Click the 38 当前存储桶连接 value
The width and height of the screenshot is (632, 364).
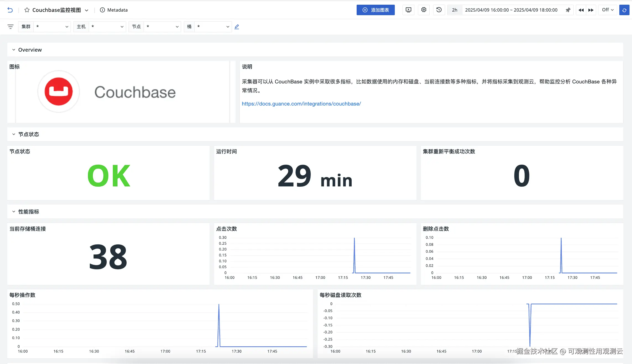(x=108, y=257)
